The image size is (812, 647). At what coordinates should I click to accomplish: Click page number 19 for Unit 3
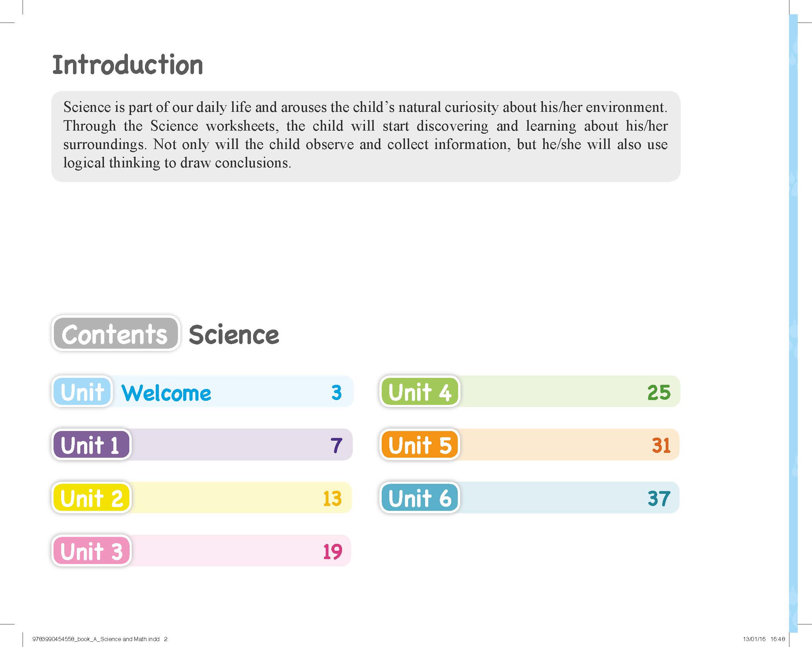click(332, 552)
